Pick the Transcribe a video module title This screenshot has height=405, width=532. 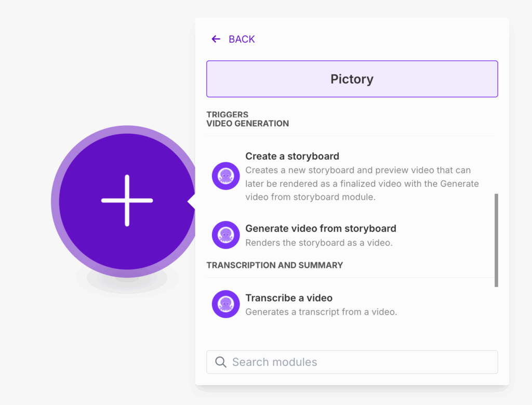(x=289, y=298)
